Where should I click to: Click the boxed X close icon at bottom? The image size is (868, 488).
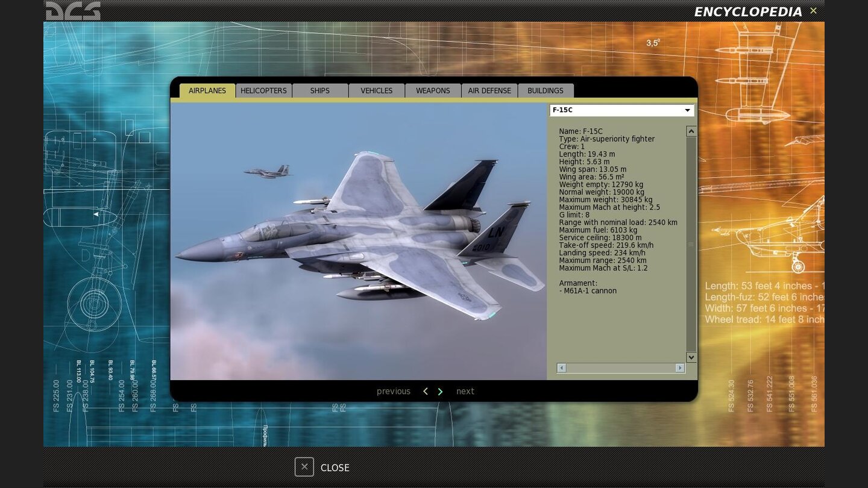304,467
